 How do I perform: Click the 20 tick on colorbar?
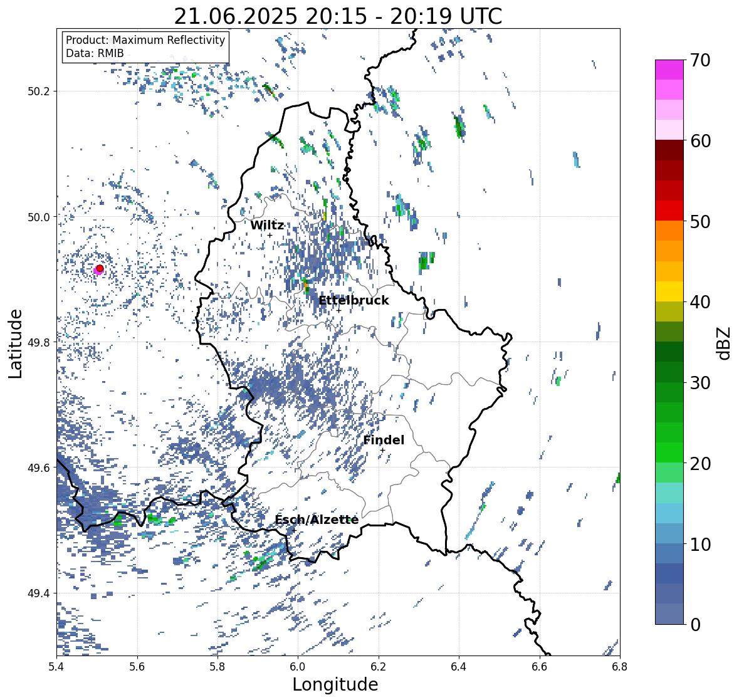click(x=700, y=464)
